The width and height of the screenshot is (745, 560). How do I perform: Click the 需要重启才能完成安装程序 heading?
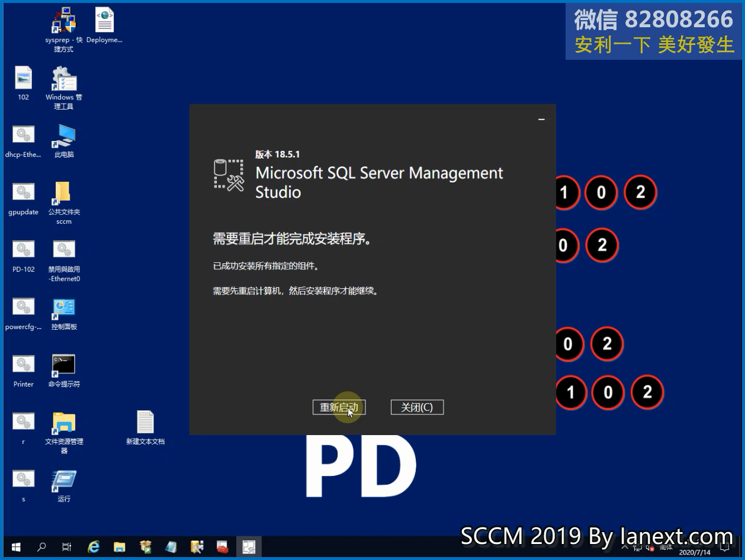coord(293,239)
